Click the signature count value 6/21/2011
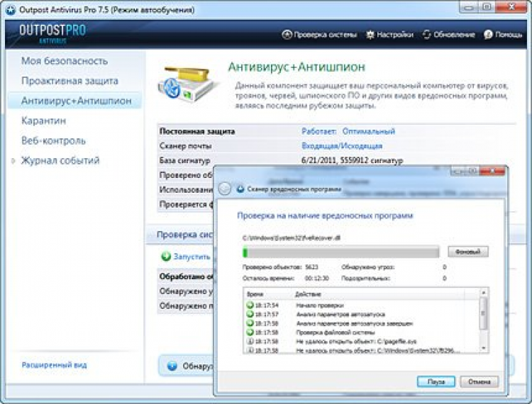 pyautogui.click(x=352, y=160)
